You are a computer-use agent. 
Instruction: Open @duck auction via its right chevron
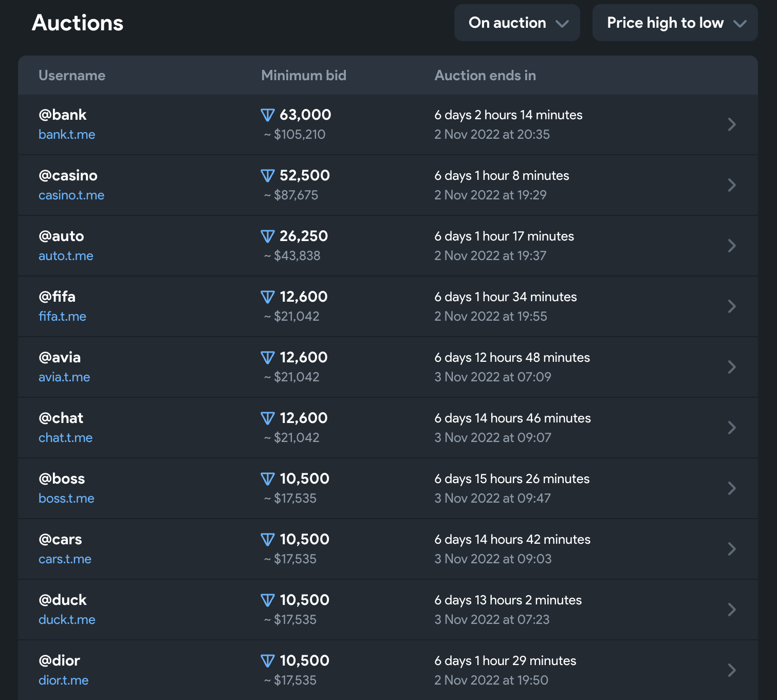coord(732,610)
